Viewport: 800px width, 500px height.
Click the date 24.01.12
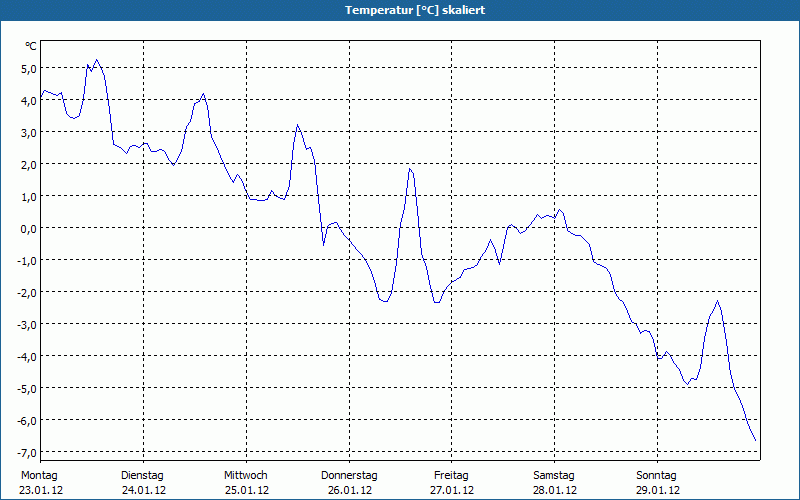point(144,490)
